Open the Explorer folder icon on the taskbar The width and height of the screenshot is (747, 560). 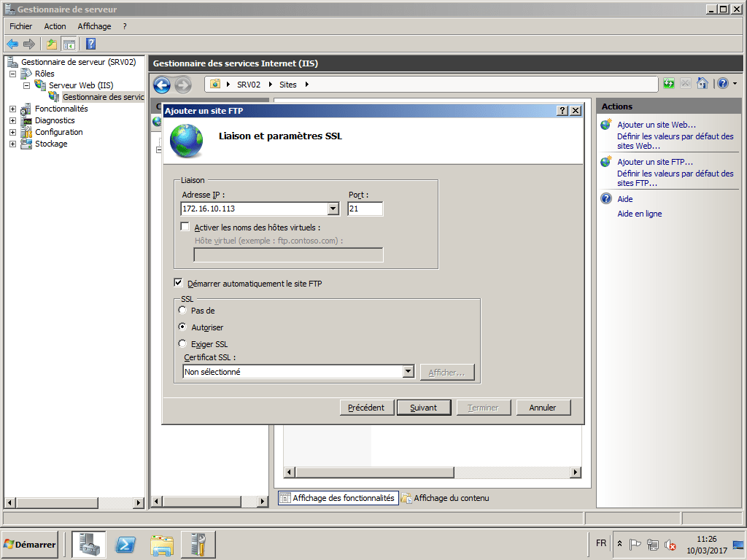[x=161, y=544]
